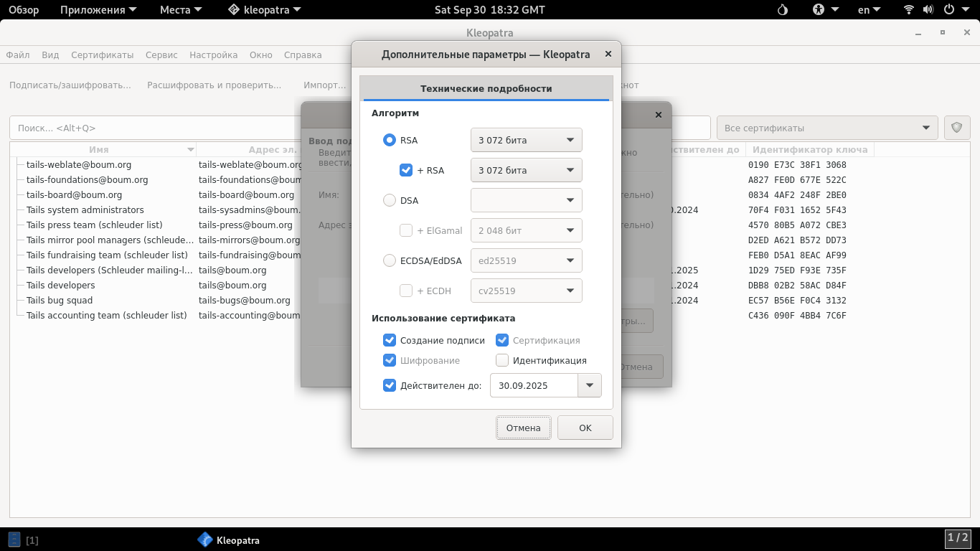Open the RSA key size dropdown
The image size is (980, 551).
[526, 141]
